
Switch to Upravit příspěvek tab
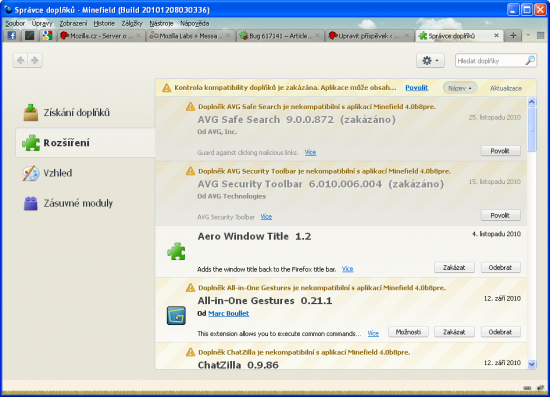coord(369,36)
